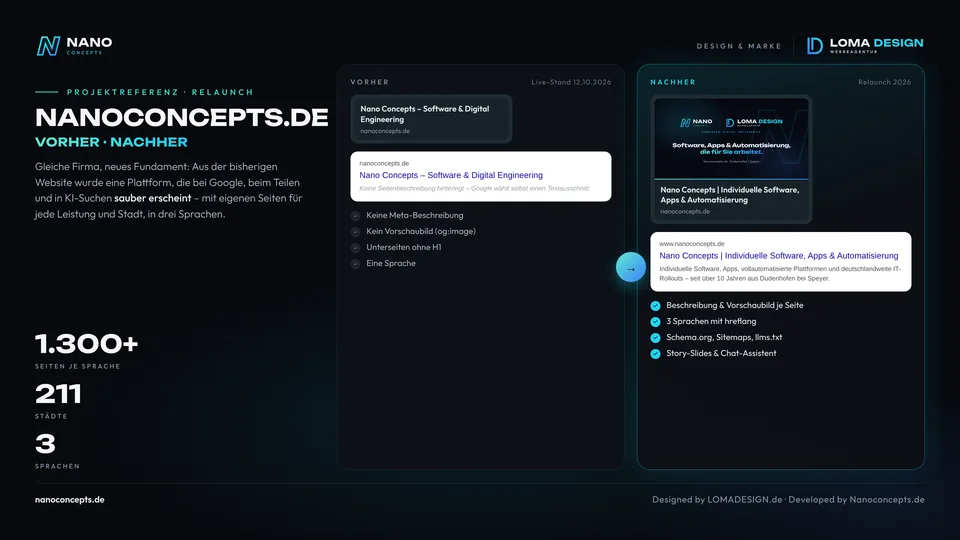Click minus bullet beside Eine Sprache
960x540 pixels.
tap(355, 263)
